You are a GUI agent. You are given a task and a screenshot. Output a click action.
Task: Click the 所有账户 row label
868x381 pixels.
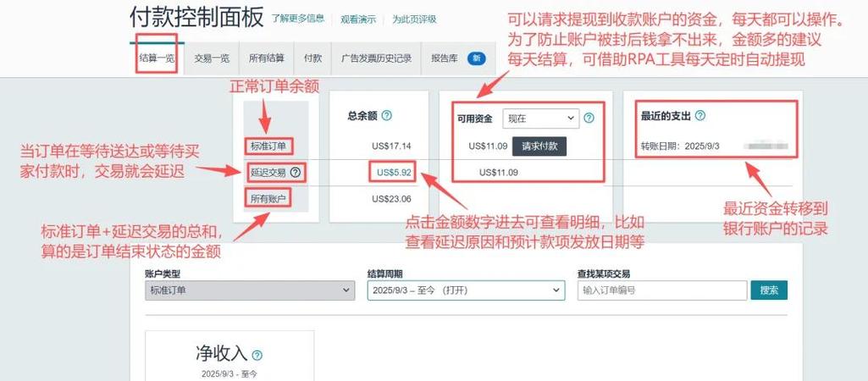[x=268, y=198]
